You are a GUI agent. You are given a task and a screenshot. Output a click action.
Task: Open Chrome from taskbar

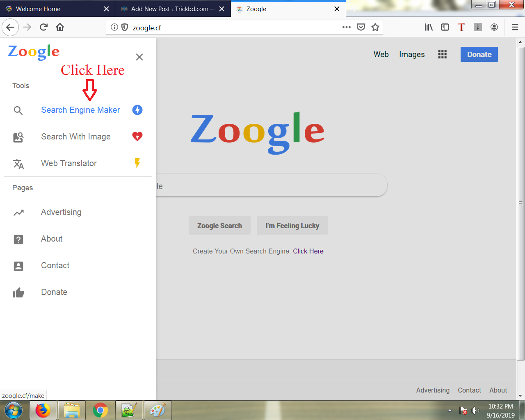[x=100, y=411]
